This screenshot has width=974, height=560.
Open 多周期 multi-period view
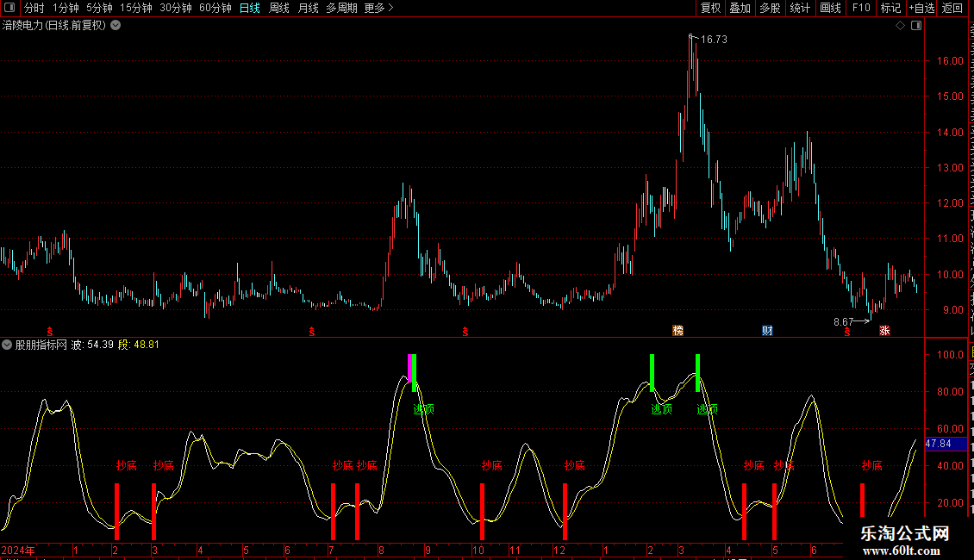click(x=341, y=8)
